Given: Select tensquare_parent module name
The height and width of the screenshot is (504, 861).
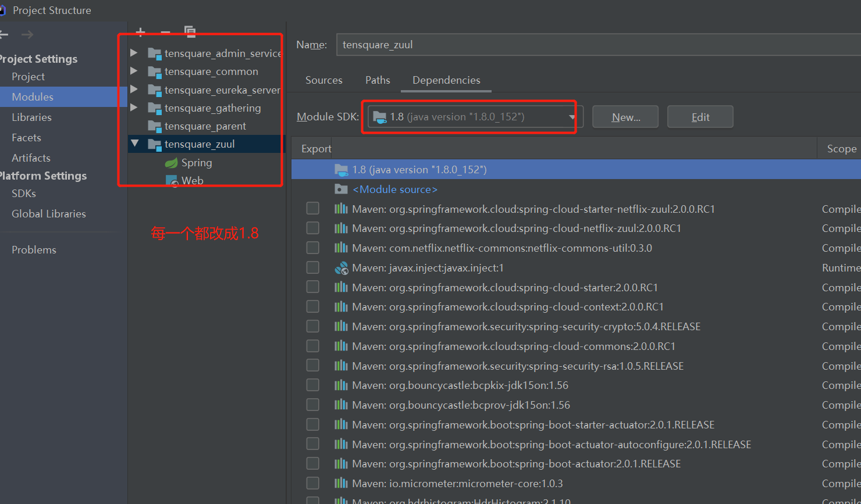Looking at the screenshot, I should tap(205, 126).
